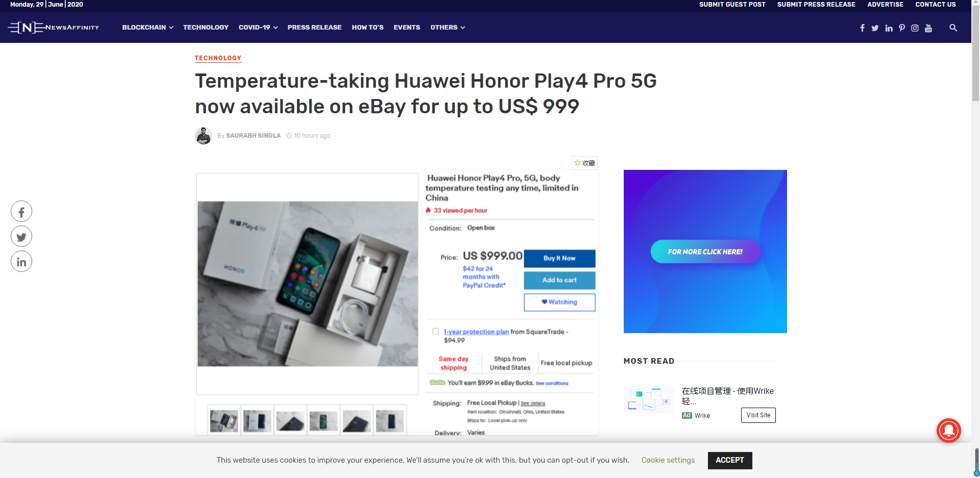
Task: Open the Press Release menu item
Action: 314,28
